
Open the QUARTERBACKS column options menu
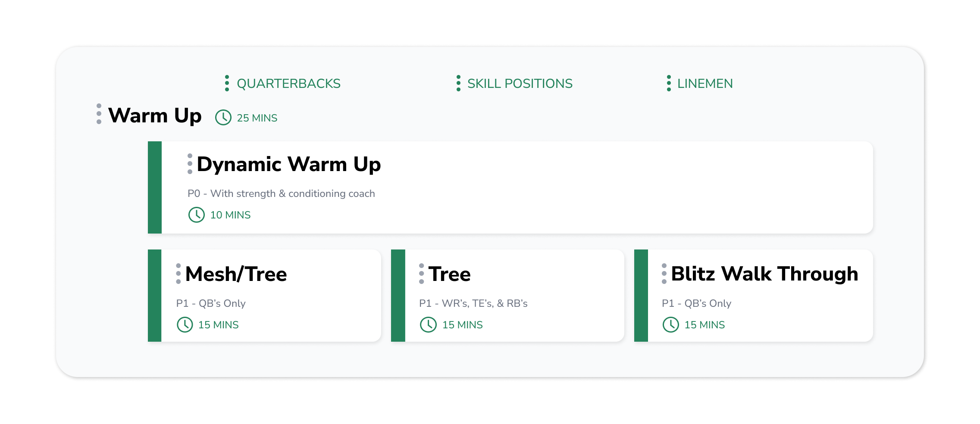(x=227, y=83)
